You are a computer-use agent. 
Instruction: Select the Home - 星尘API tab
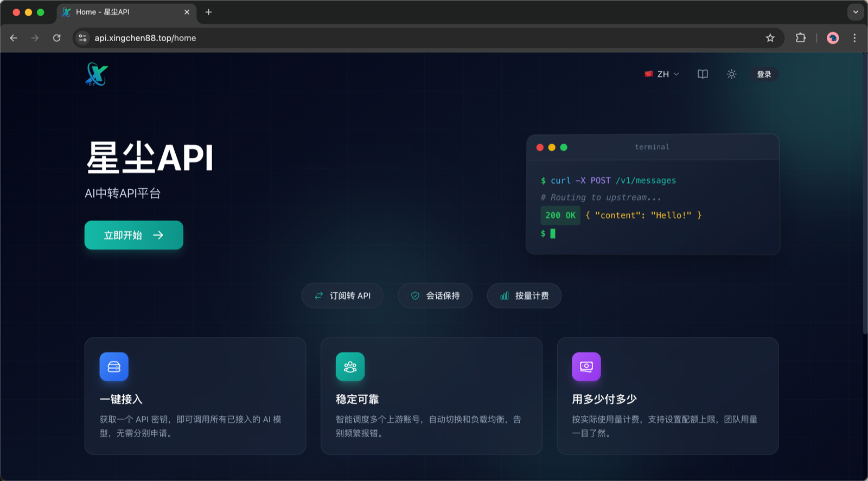coord(126,12)
